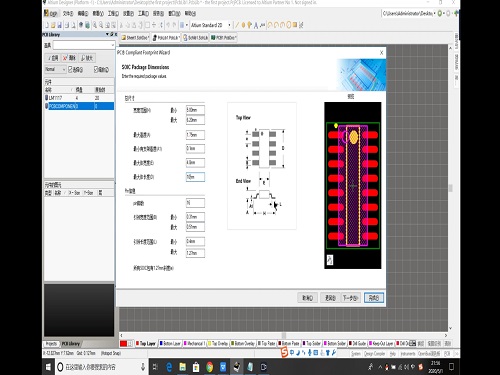Click the Open folder toolbar icon
This screenshot has width=500, height=375.
[x=53, y=25]
